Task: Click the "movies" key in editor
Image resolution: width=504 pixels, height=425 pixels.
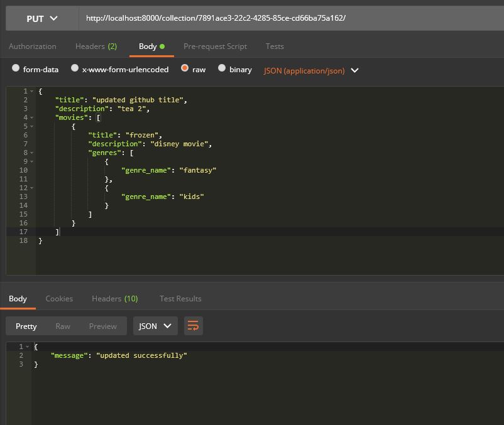Action: click(72, 117)
